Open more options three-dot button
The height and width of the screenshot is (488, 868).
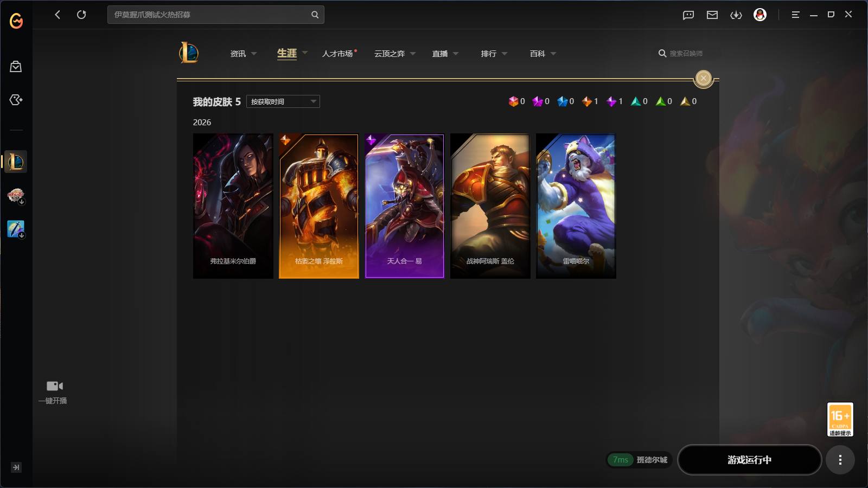(840, 460)
